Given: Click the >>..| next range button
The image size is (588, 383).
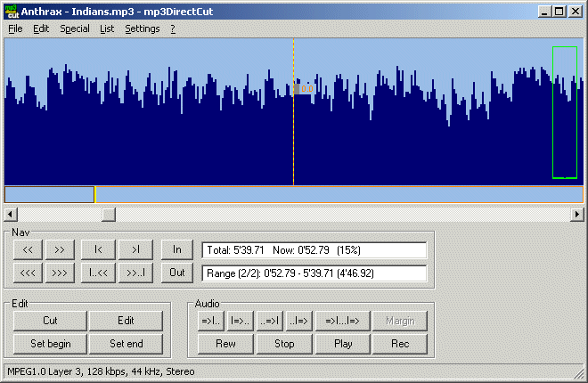Looking at the screenshot, I should (135, 273).
